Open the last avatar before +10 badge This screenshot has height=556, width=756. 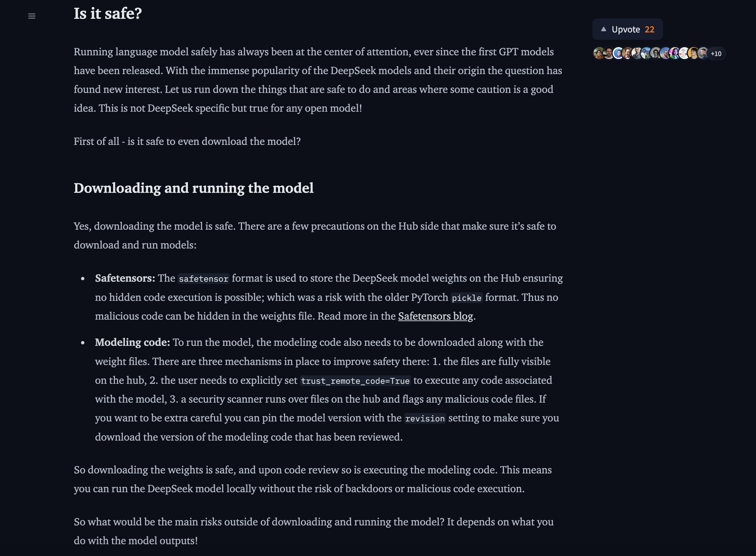(703, 53)
